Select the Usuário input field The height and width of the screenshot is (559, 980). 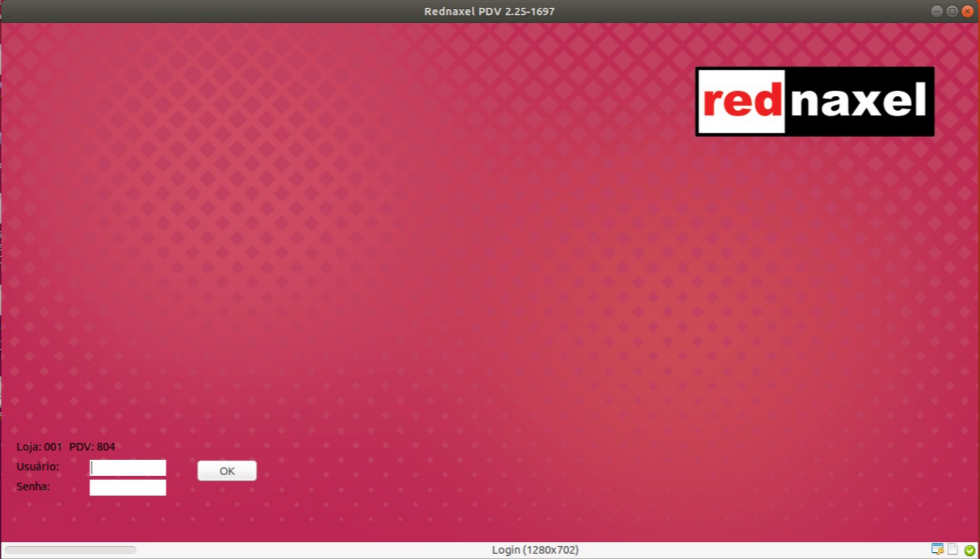pyautogui.click(x=127, y=467)
